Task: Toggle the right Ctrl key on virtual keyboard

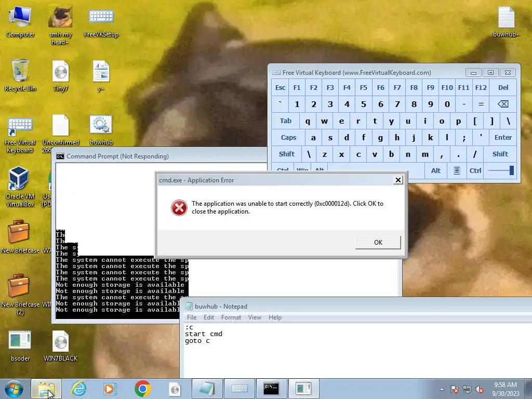Action: 475,170
